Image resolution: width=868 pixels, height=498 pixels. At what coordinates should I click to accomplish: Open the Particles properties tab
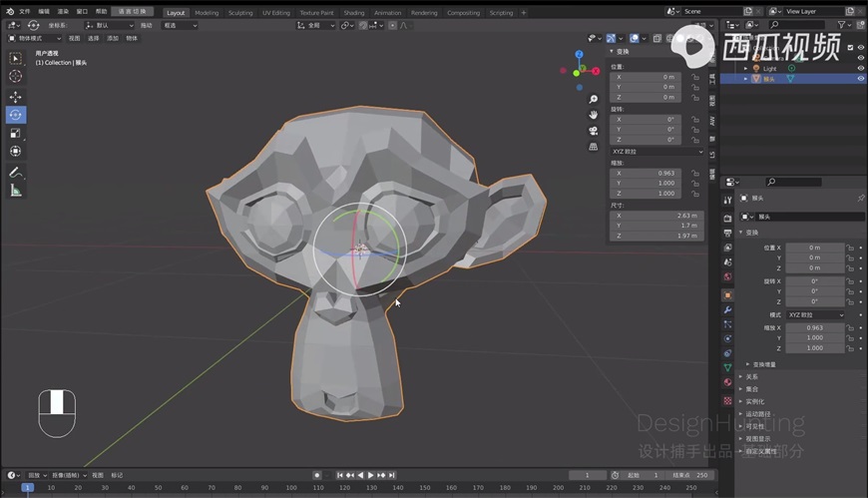tap(727, 324)
